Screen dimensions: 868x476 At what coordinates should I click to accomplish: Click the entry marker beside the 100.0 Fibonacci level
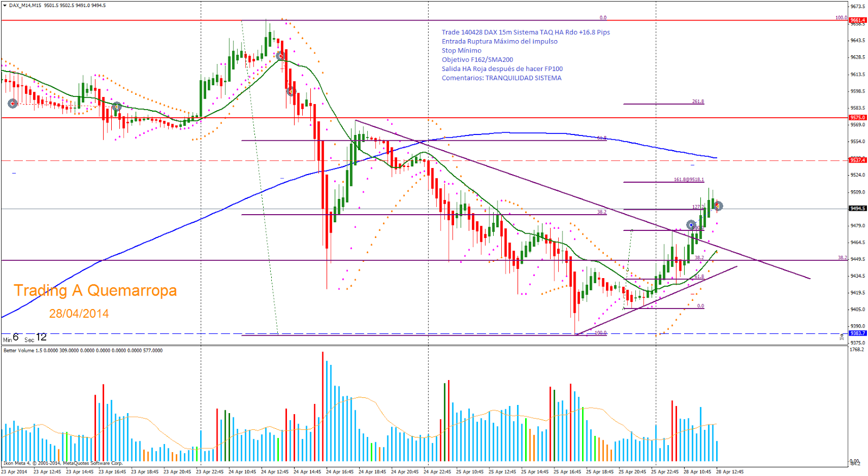point(691,224)
